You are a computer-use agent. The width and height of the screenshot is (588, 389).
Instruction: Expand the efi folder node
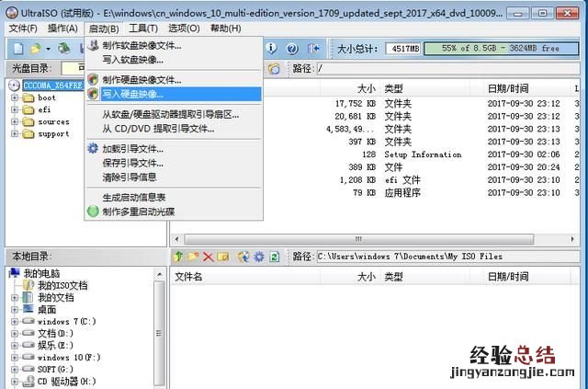point(15,109)
